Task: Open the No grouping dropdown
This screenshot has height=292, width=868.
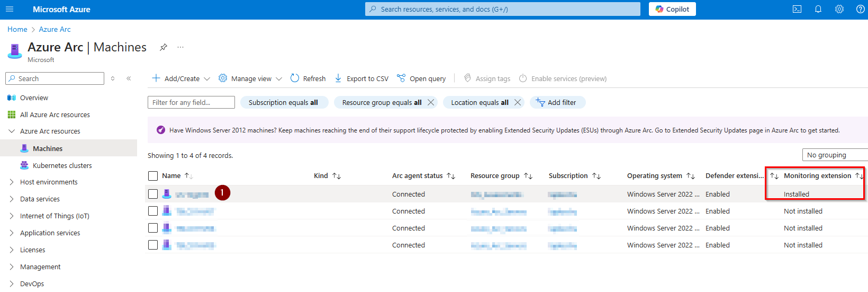Action: pos(834,155)
